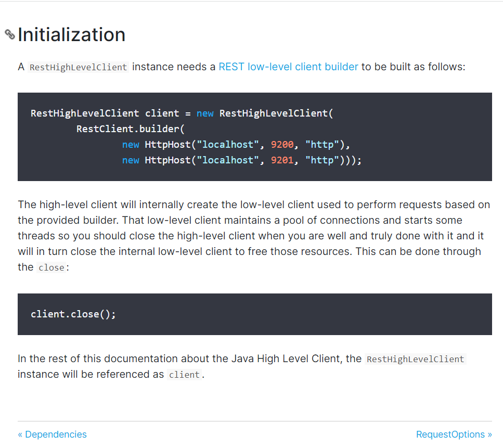Click the inline client code word in the last paragraph
This screenshot has height=448, width=503.
(x=184, y=375)
